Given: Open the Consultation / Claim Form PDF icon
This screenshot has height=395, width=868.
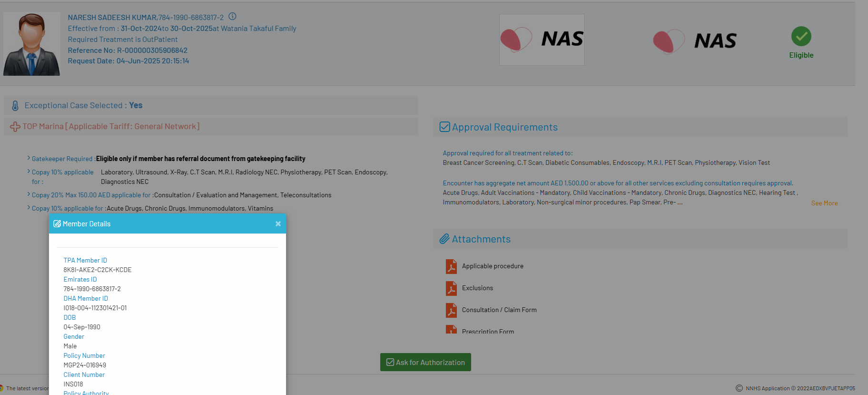Looking at the screenshot, I should click(451, 310).
